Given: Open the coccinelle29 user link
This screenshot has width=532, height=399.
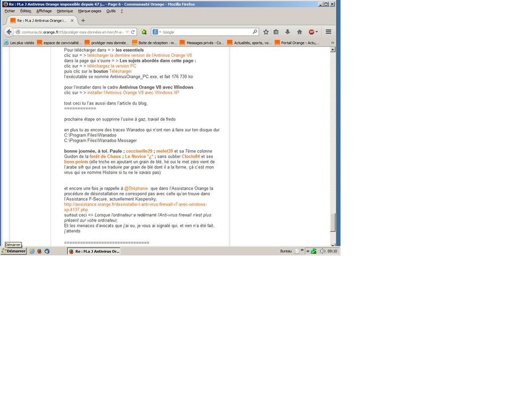Looking at the screenshot, I should tap(139, 151).
